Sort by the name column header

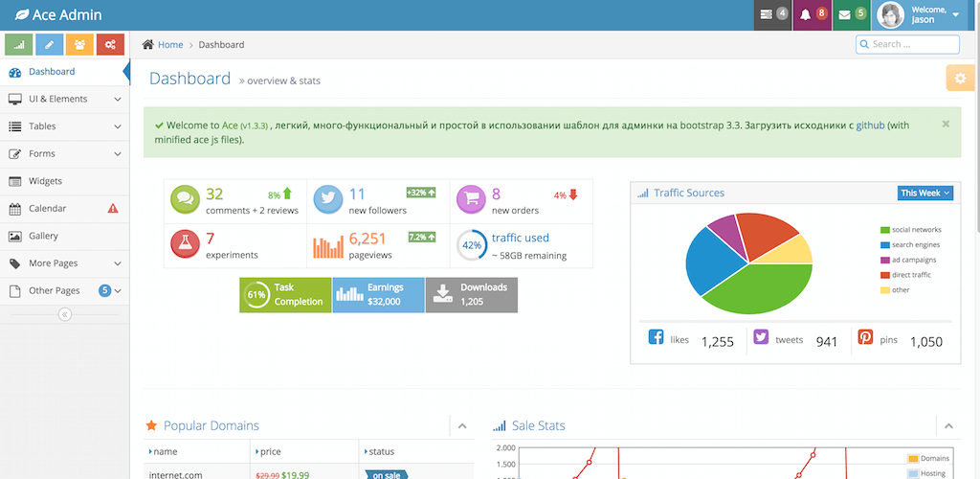click(x=197, y=451)
